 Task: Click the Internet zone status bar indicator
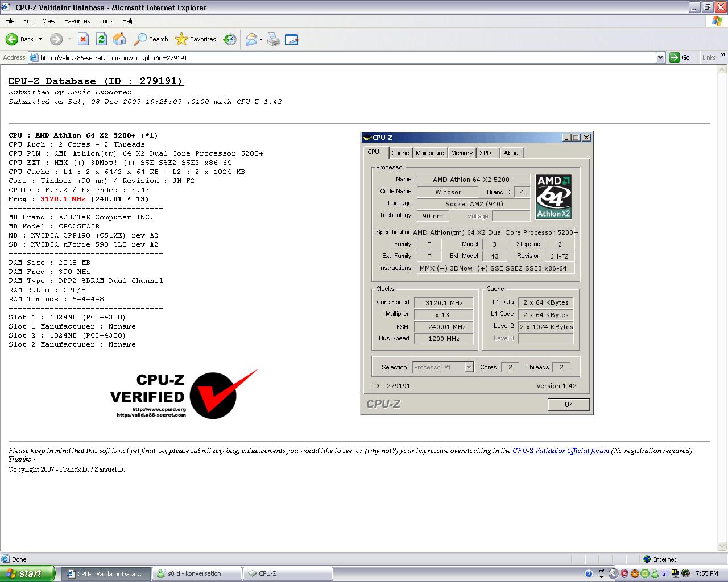pos(660,559)
